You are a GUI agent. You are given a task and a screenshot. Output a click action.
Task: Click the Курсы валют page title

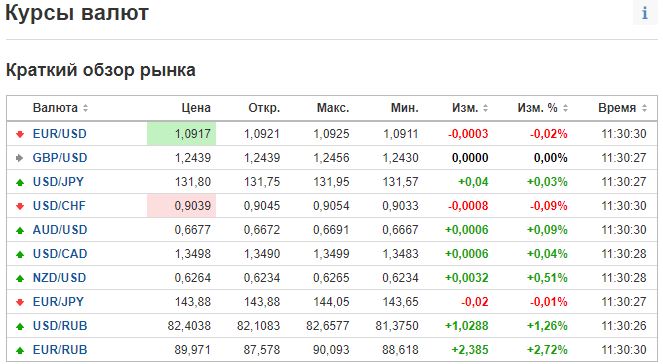[77, 13]
